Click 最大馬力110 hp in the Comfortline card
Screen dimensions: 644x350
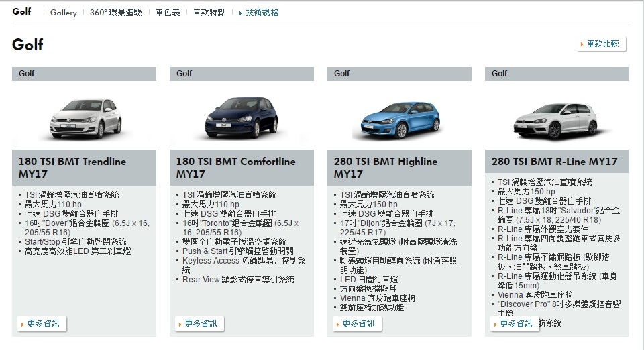pos(211,205)
